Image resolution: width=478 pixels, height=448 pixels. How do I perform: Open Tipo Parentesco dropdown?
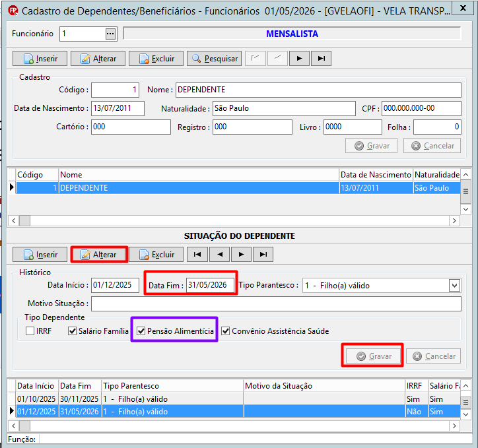click(454, 286)
